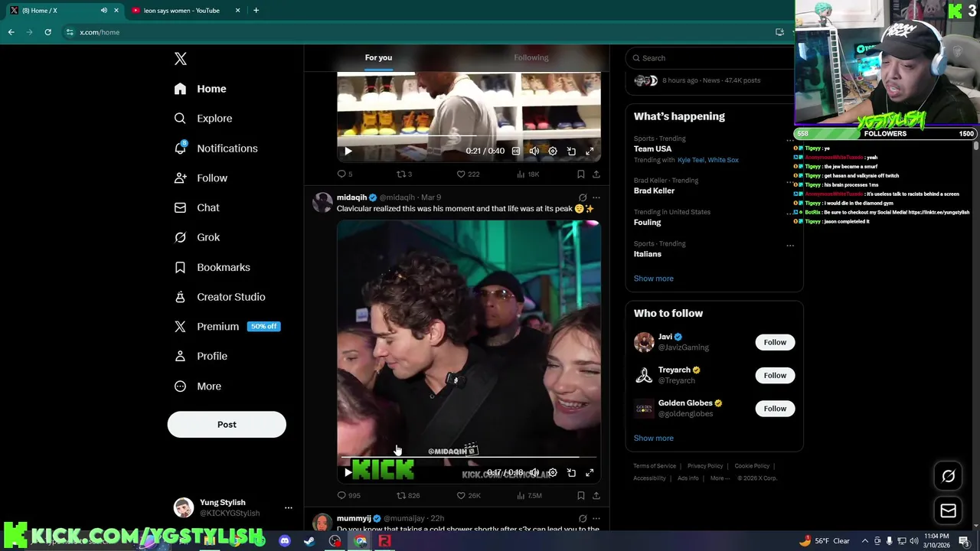Image resolution: width=980 pixels, height=551 pixels.
Task: Open Grok in the sidebar
Action: (x=197, y=237)
